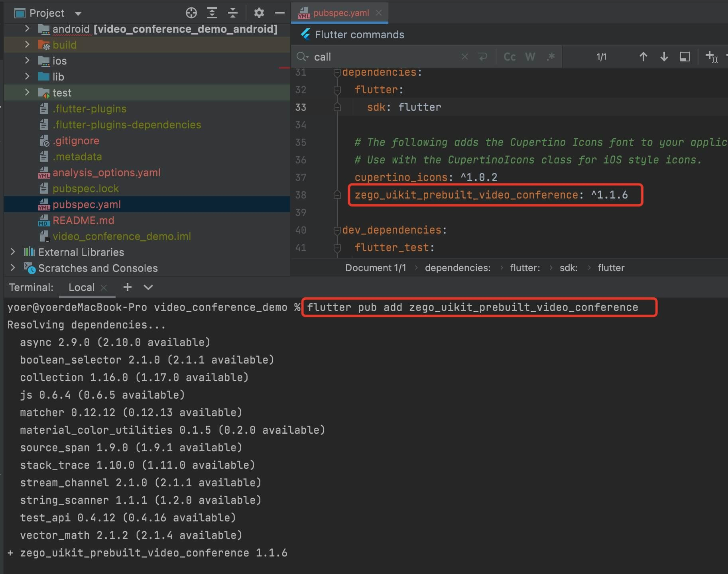Click the Expand All icon in Project panel
This screenshot has width=728, height=574.
point(212,13)
